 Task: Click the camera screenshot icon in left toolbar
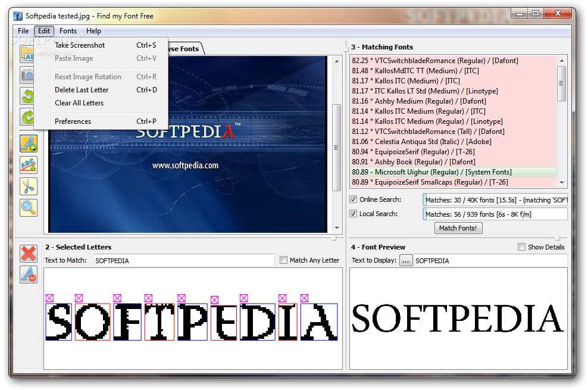click(x=27, y=76)
